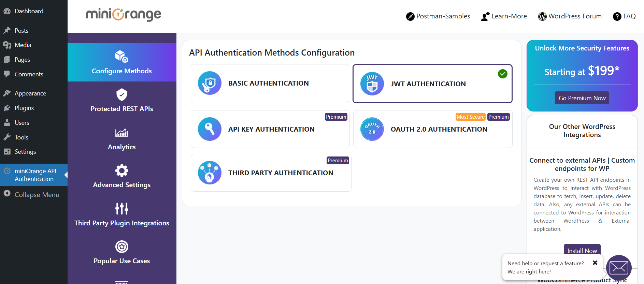Open the WordPress Forum link
644x284 pixels.
tap(570, 16)
